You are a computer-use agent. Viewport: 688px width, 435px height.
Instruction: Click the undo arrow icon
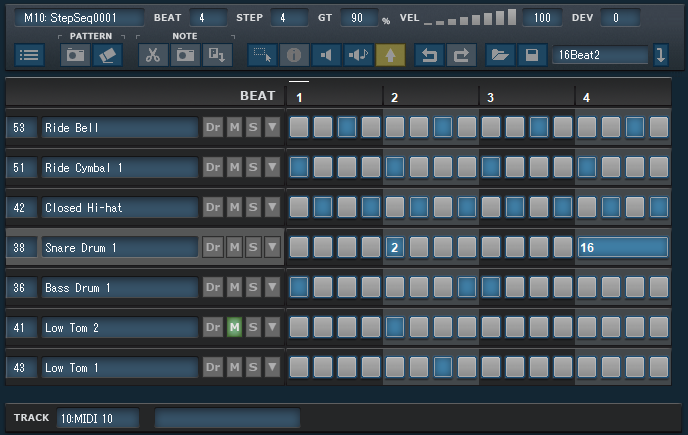(429, 55)
